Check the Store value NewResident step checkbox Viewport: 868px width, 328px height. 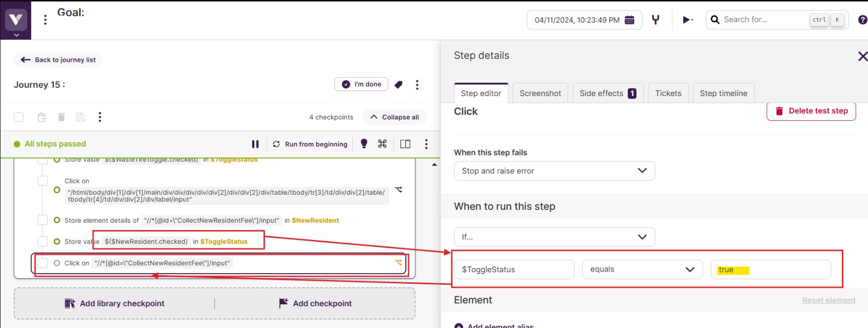pyautogui.click(x=43, y=241)
